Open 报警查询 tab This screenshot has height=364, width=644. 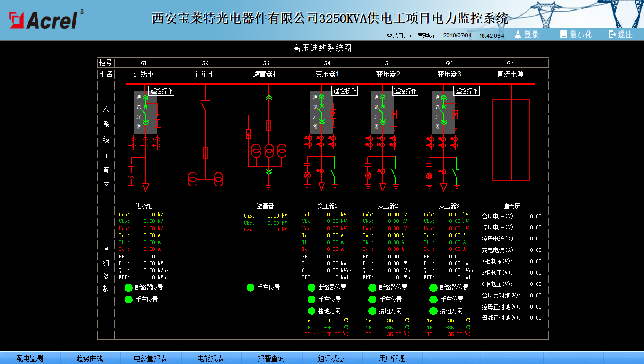[271, 358]
